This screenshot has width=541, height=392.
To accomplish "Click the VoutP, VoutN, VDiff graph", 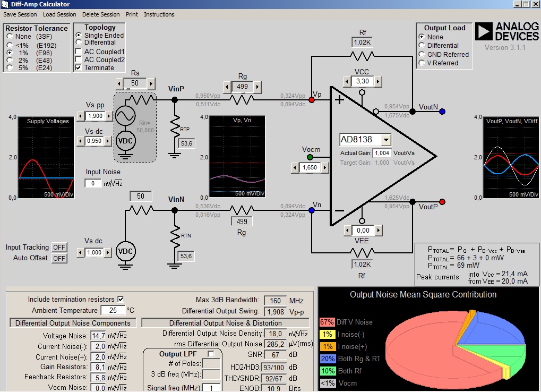I will pos(511,158).
